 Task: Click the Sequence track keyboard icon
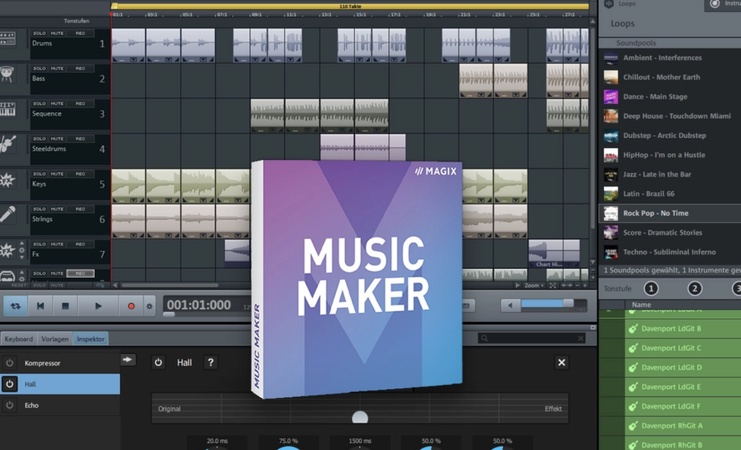coord(7,109)
